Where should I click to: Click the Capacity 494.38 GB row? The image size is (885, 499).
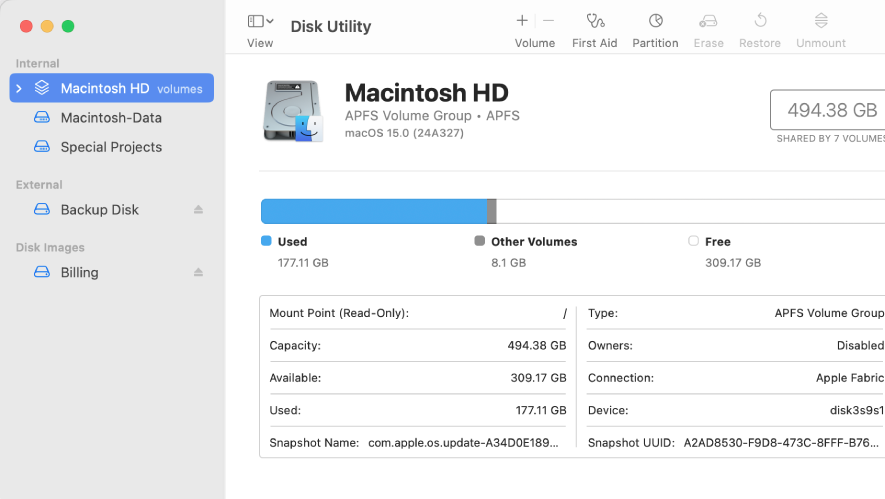click(x=418, y=345)
